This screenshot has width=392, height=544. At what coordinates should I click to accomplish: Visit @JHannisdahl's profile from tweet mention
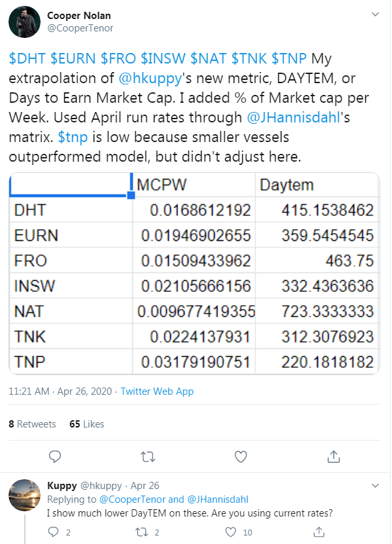[x=293, y=118]
